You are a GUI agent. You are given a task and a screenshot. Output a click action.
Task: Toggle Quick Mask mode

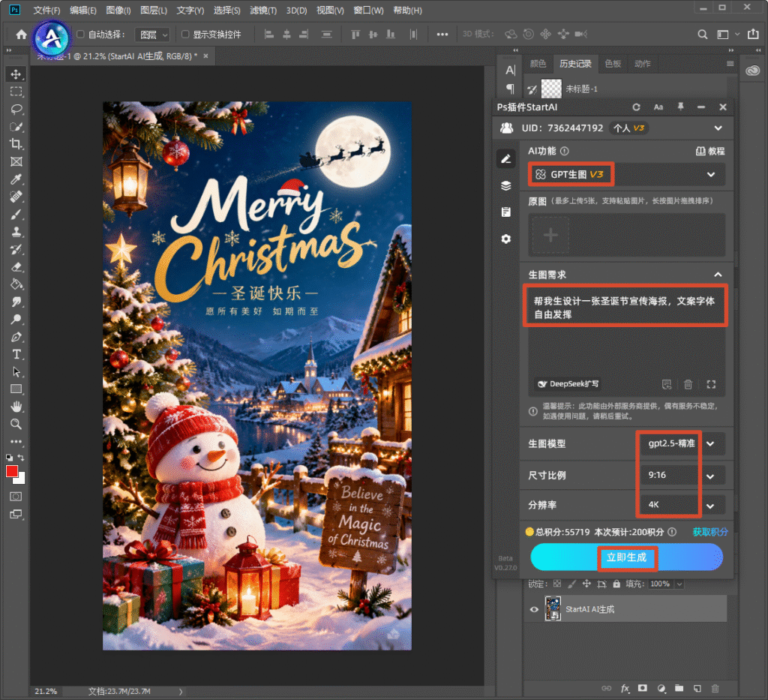pyautogui.click(x=16, y=496)
